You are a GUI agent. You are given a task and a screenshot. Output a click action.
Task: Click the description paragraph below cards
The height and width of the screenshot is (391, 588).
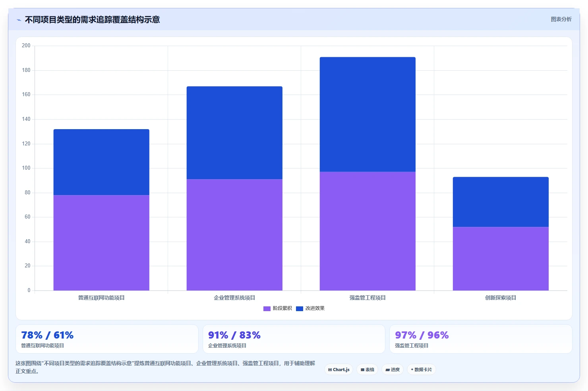(165, 367)
